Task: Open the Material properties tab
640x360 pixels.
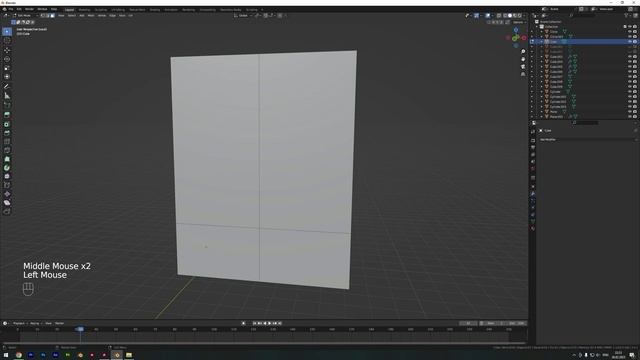Action: tap(533, 229)
